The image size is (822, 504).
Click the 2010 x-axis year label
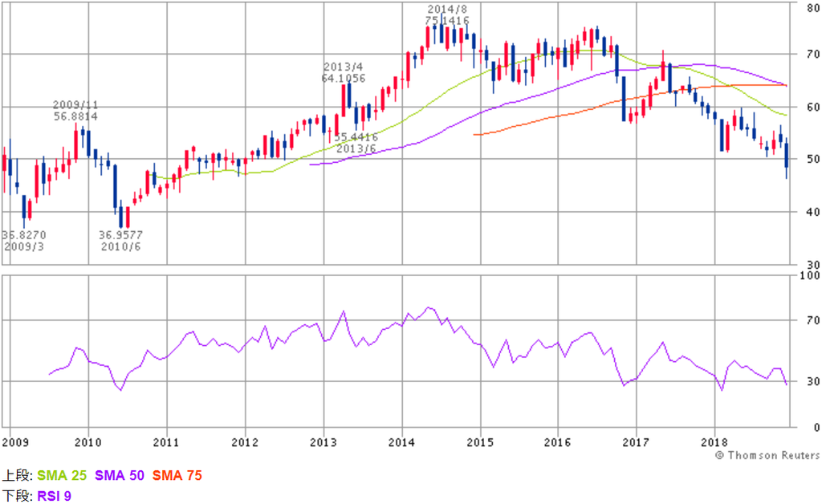point(87,443)
